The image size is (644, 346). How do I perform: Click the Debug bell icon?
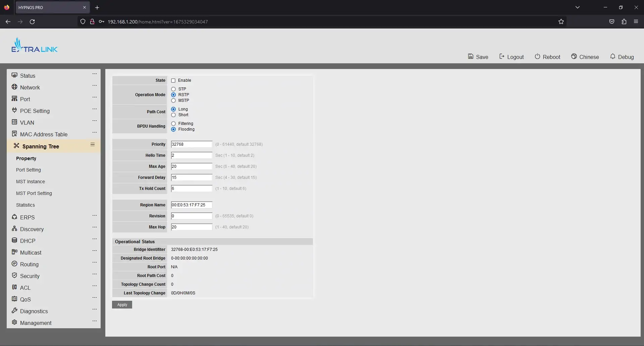(612, 56)
